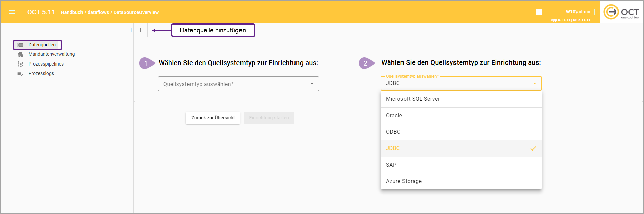Collapse the JDBC dropdown via its arrow
Screen dimensions: 644x214
[x=535, y=83]
